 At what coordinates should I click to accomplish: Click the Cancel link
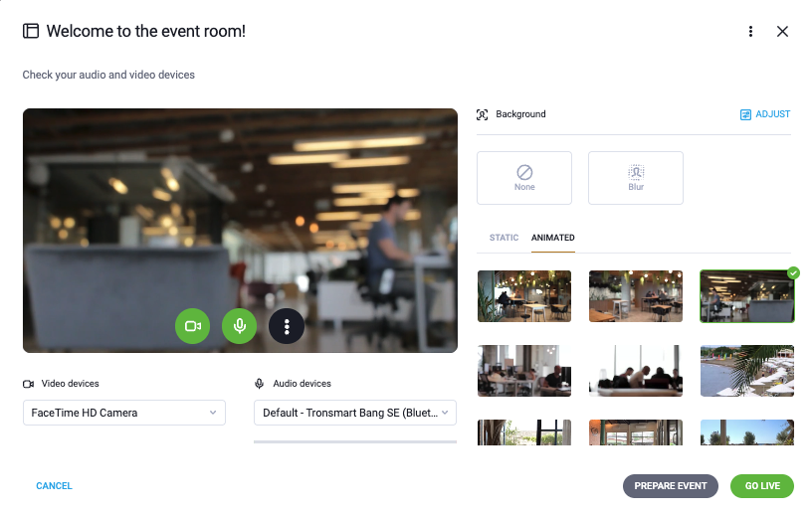point(54,486)
